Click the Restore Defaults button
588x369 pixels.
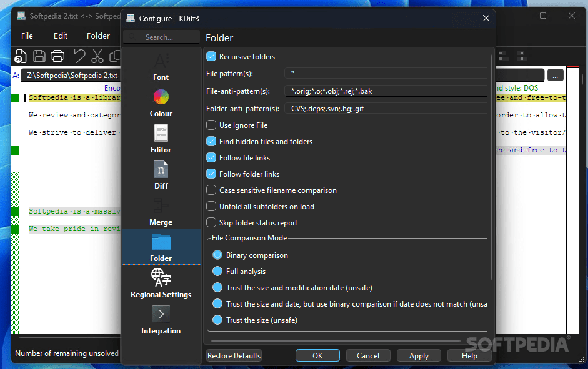tap(234, 355)
